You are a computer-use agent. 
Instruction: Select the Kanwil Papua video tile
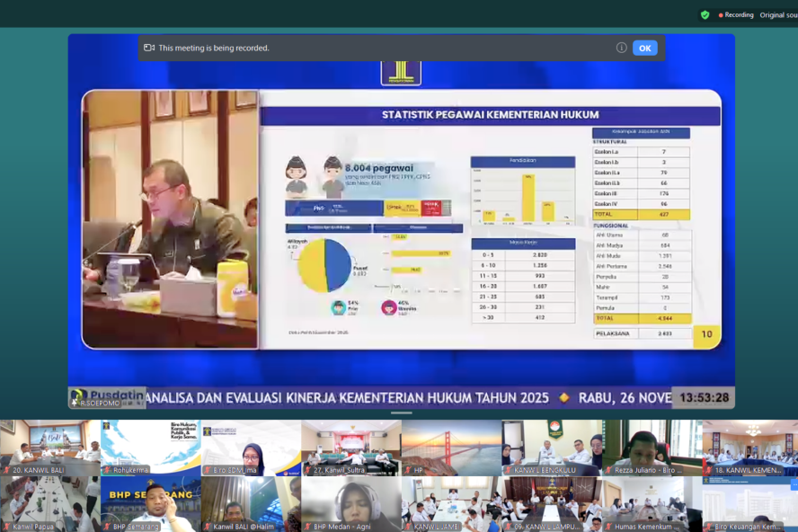click(x=49, y=503)
